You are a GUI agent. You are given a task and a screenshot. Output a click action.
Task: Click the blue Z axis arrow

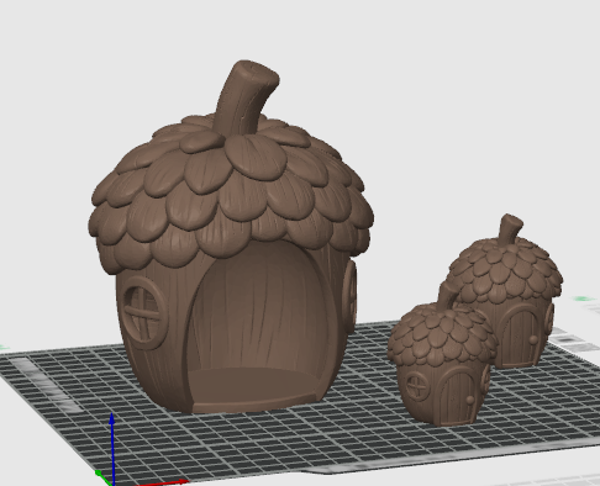coord(112,448)
